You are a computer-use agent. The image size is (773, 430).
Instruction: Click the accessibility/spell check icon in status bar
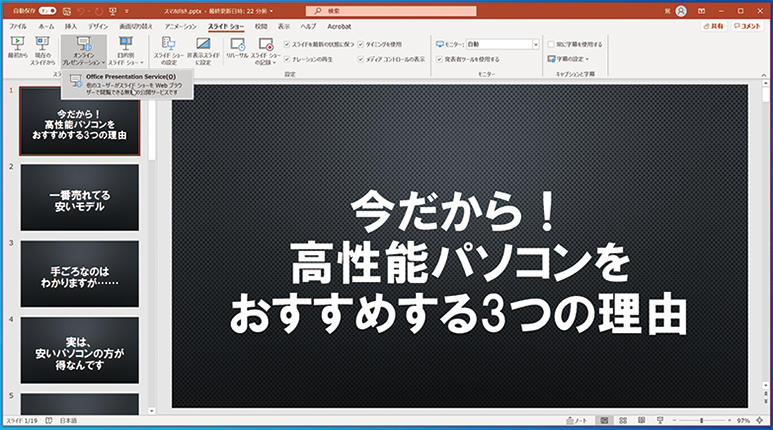pos(49,421)
